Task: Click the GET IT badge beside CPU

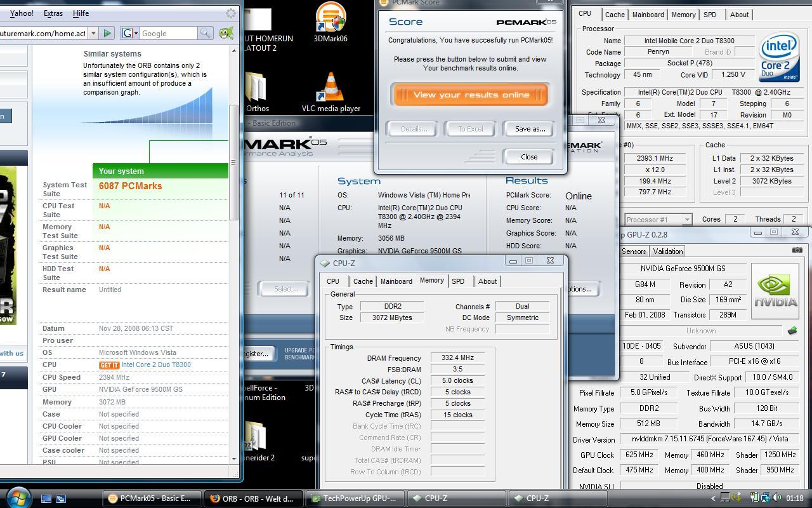Action: coord(109,365)
